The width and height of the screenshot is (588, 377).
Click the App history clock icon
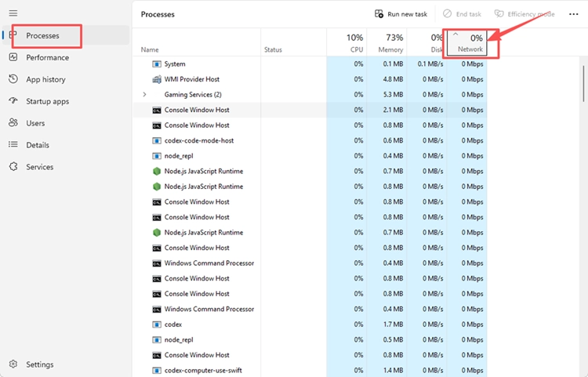(x=13, y=79)
